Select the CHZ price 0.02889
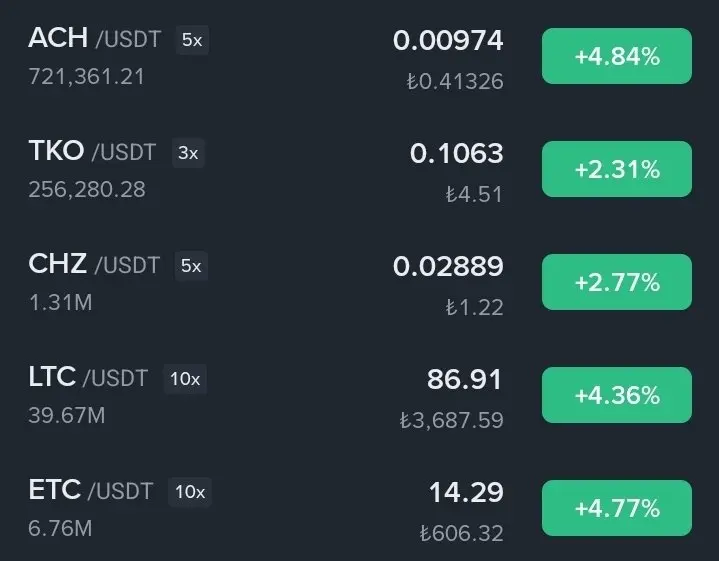 pyautogui.click(x=448, y=267)
